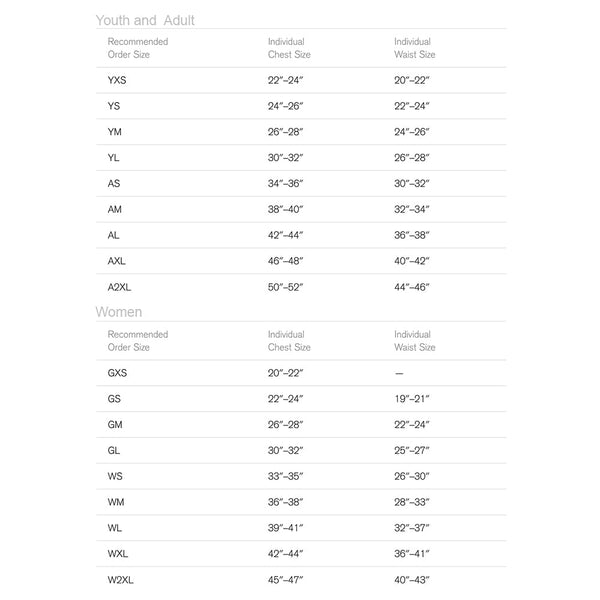This screenshot has width=600, height=600.
Task: Select the GXS size row label
Action: coord(118,372)
